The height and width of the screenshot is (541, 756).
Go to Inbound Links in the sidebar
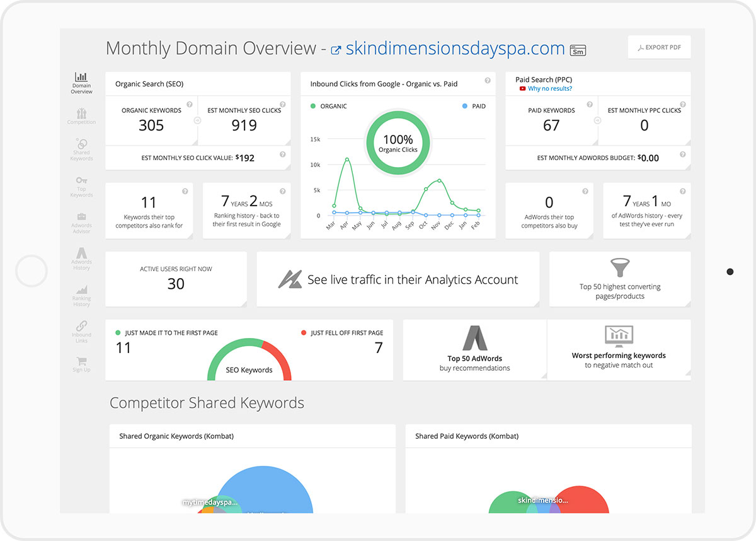(x=81, y=333)
